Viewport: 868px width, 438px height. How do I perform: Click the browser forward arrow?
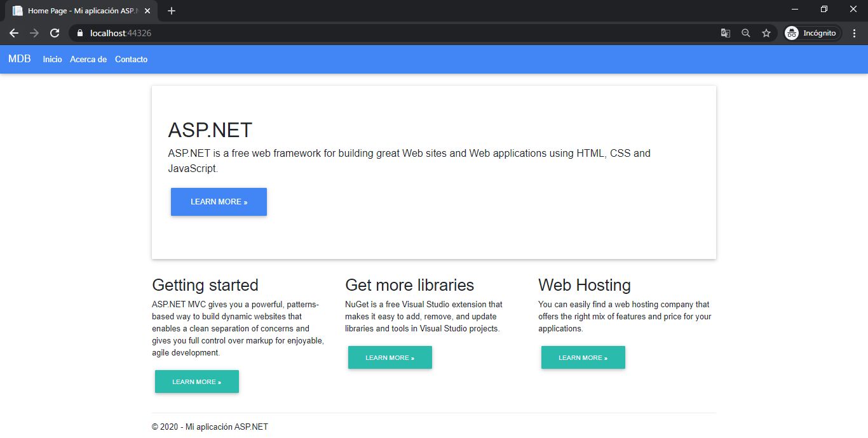tap(34, 33)
